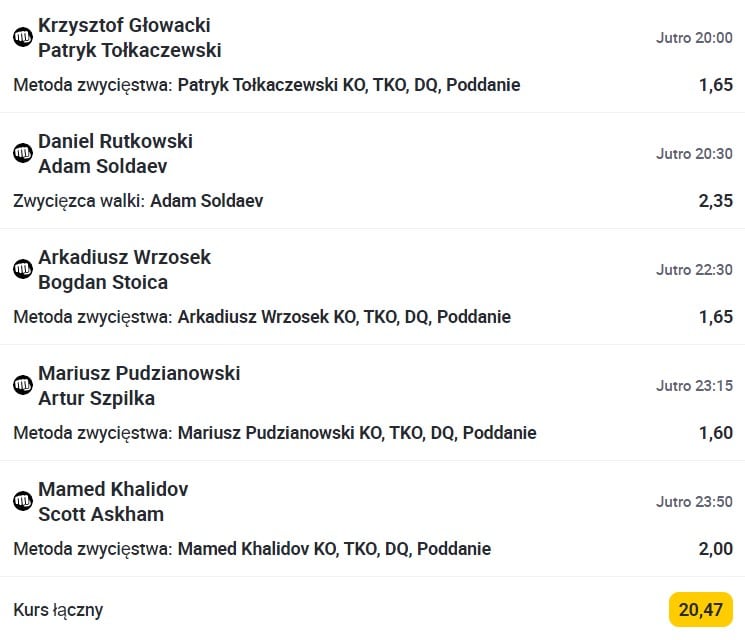Image resolution: width=745 pixels, height=640 pixels.
Task: Click the 20,47 total odds badge
Action: [x=700, y=609]
